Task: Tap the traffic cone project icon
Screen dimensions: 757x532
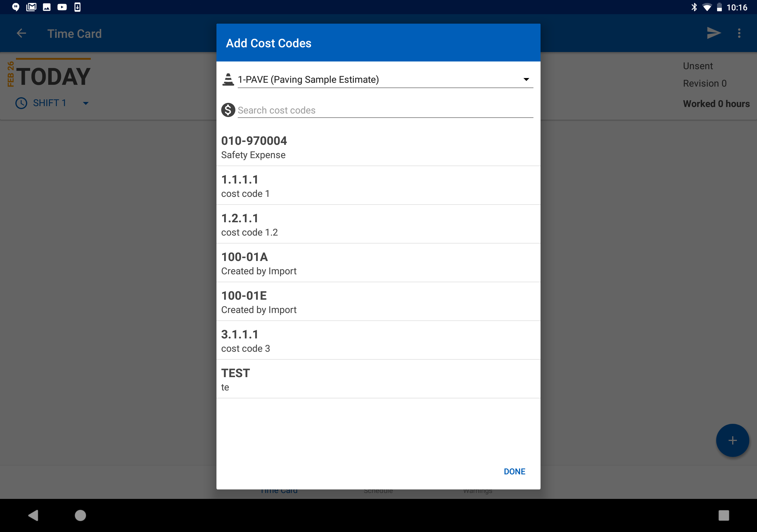Action: coord(228,79)
